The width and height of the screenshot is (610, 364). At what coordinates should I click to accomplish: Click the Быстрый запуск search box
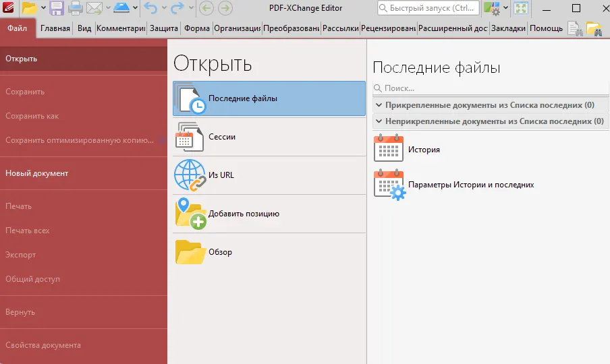(428, 8)
